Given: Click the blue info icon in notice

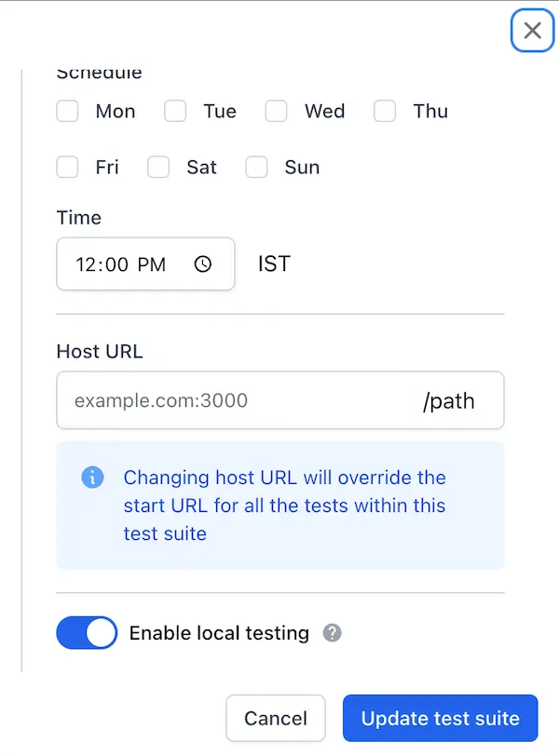Looking at the screenshot, I should 92,478.
